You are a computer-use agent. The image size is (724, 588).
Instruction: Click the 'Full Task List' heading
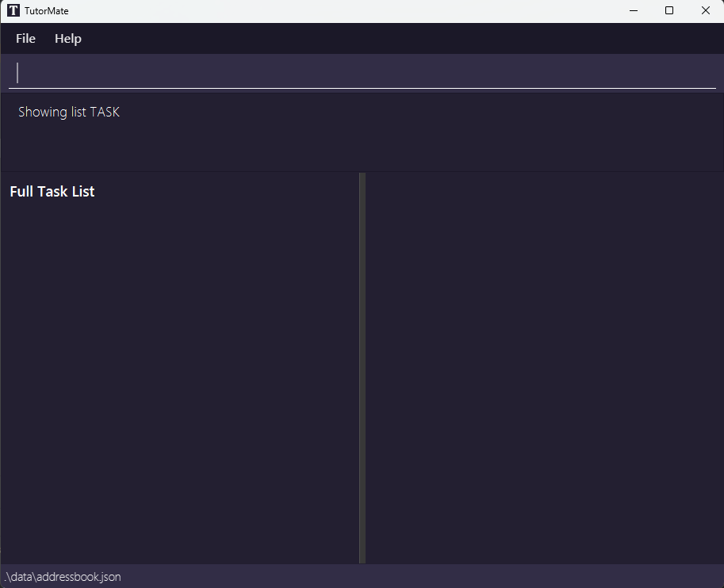point(52,192)
